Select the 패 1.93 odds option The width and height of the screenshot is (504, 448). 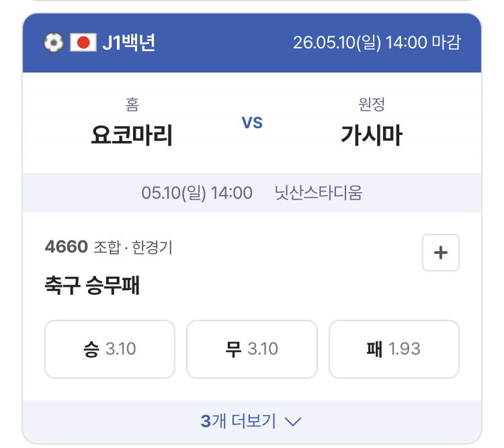tap(394, 349)
